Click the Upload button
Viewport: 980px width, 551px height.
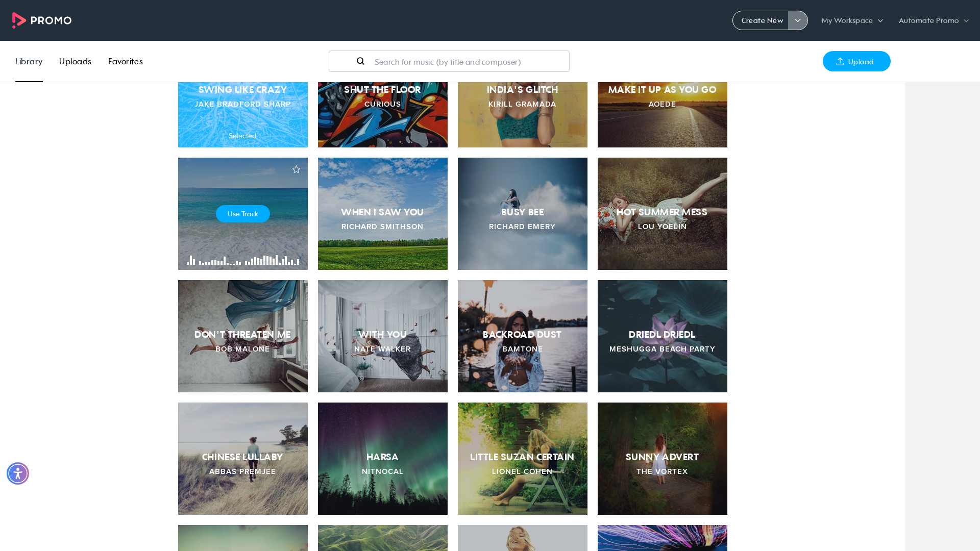[x=856, y=61]
